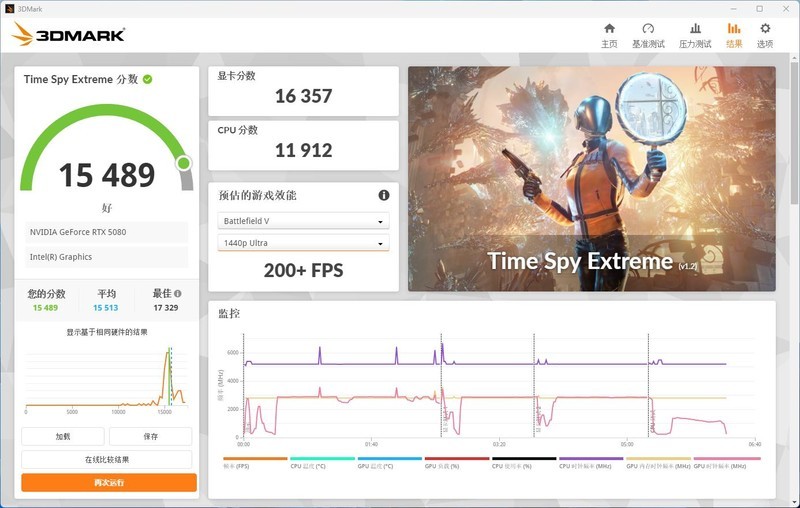Image resolution: width=800 pixels, height=508 pixels.
Task: Click the 03:20 mark on the monitoring timeline
Action: (x=499, y=444)
